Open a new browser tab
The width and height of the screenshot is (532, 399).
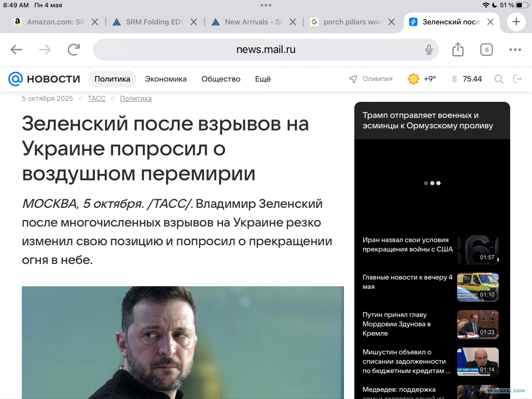516,22
